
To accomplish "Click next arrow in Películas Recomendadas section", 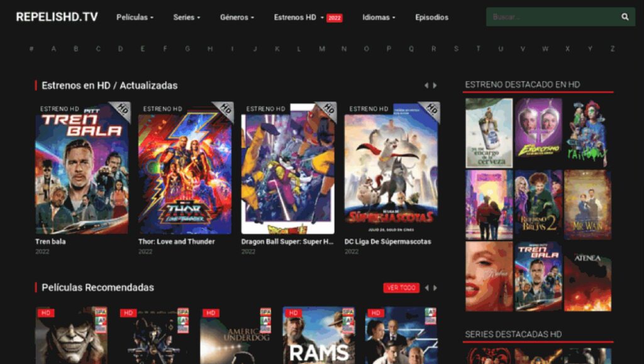I will [435, 288].
